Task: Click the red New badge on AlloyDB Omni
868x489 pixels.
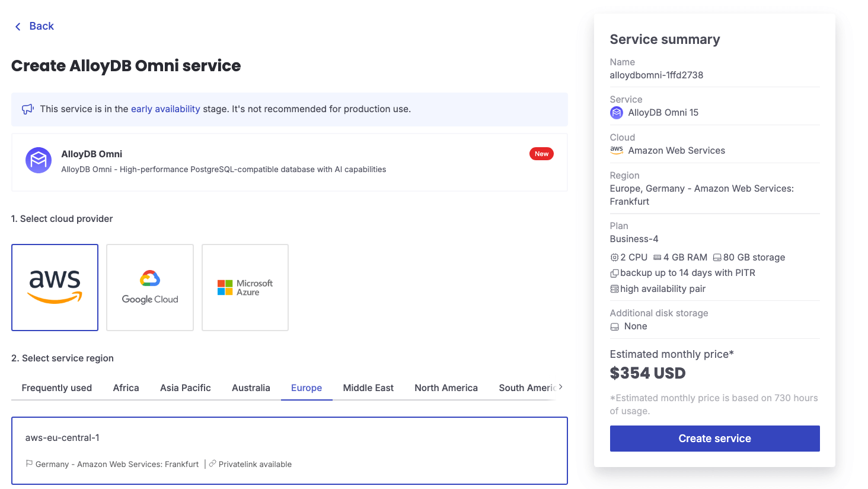Action: pos(541,154)
